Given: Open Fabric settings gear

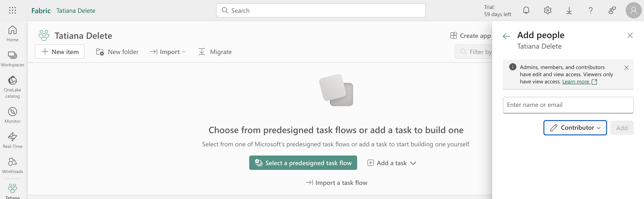Looking at the screenshot, I should pos(547,10).
